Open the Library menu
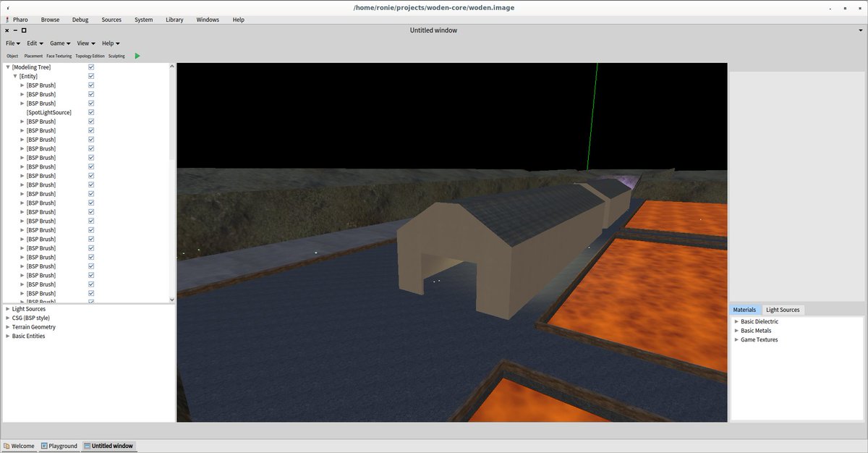868x453 pixels. (x=174, y=20)
